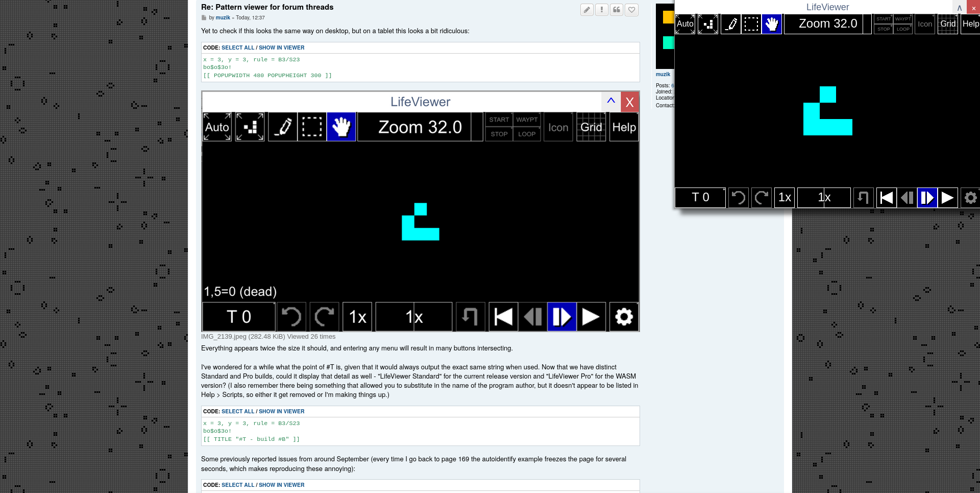Screen dimensions: 980x493
Task: Click the quote post icon
Action: coord(617,10)
